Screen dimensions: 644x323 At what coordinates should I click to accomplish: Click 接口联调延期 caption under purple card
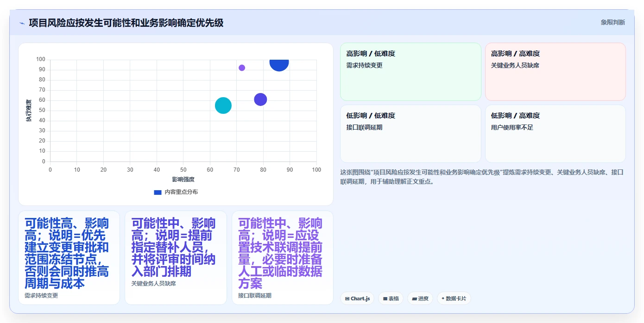[255, 295]
